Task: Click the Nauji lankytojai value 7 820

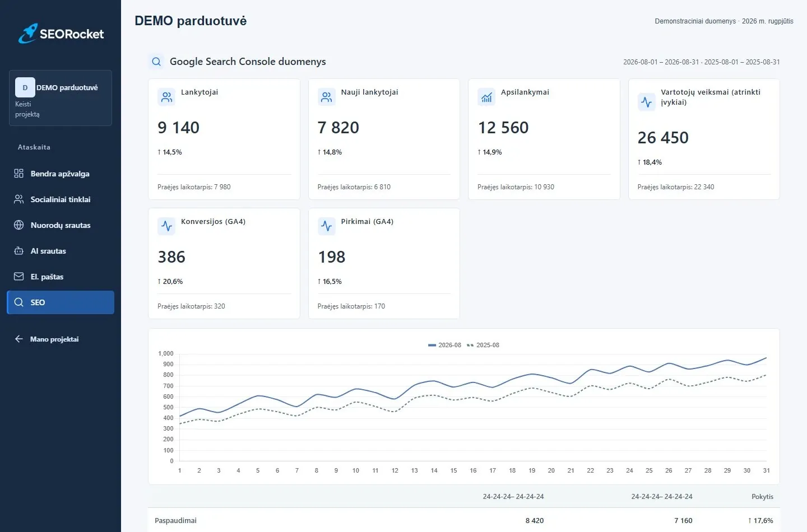Action: click(338, 128)
